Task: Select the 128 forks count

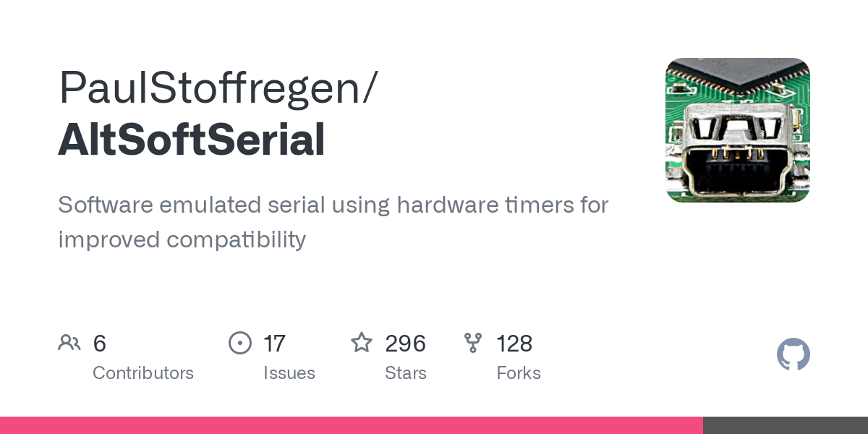Action: tap(514, 344)
